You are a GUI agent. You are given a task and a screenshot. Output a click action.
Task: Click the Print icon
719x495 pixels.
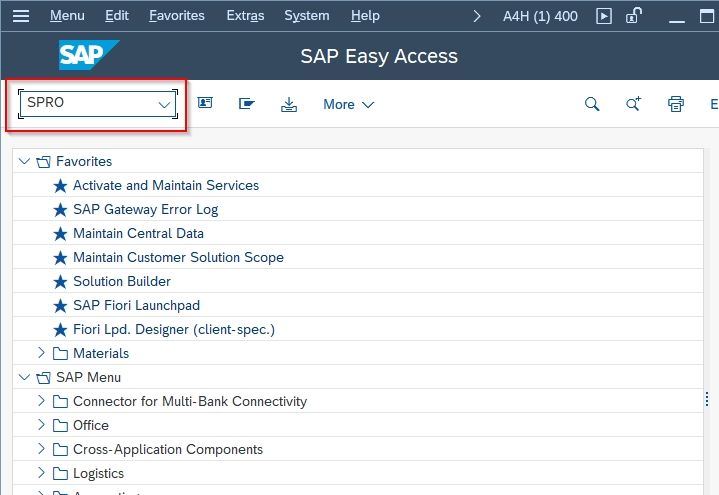pos(676,104)
